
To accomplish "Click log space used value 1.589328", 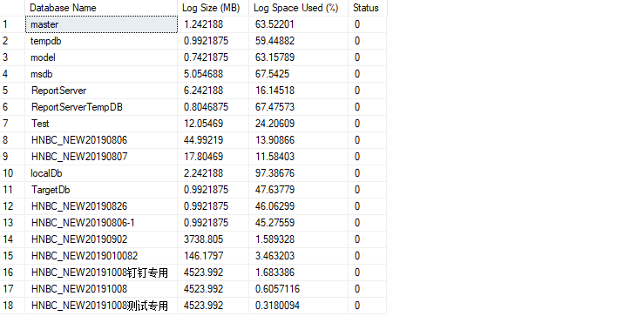I will [275, 239].
